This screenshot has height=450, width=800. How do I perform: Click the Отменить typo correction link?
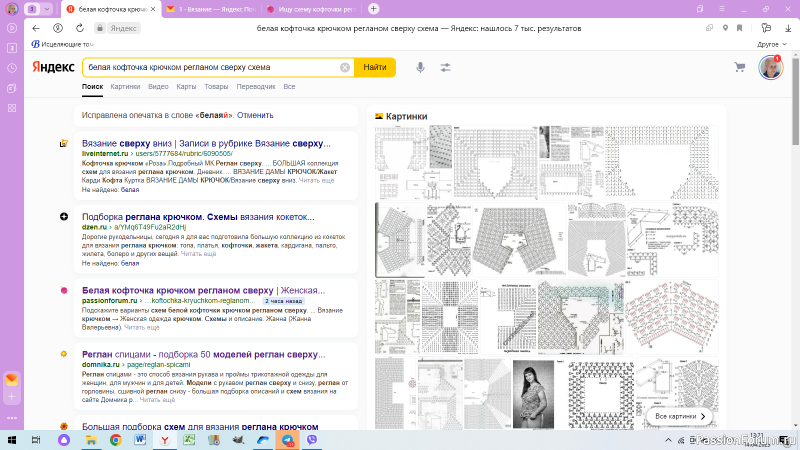pos(255,115)
